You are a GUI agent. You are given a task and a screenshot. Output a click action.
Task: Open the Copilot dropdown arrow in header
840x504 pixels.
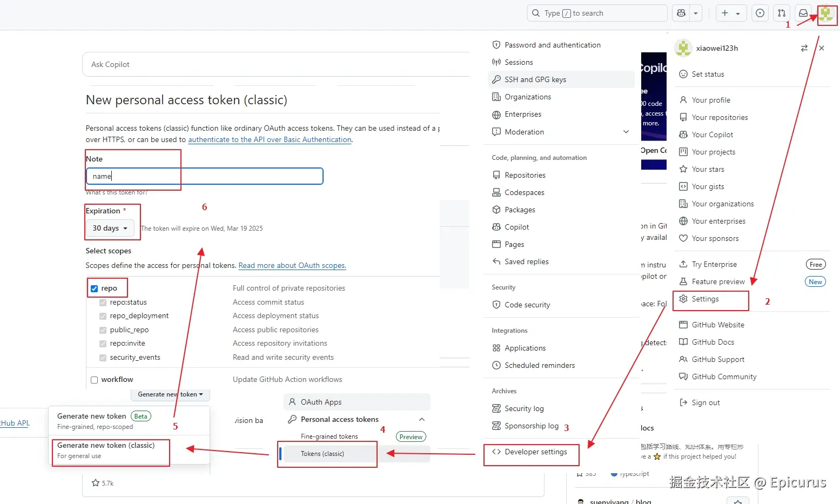(696, 13)
